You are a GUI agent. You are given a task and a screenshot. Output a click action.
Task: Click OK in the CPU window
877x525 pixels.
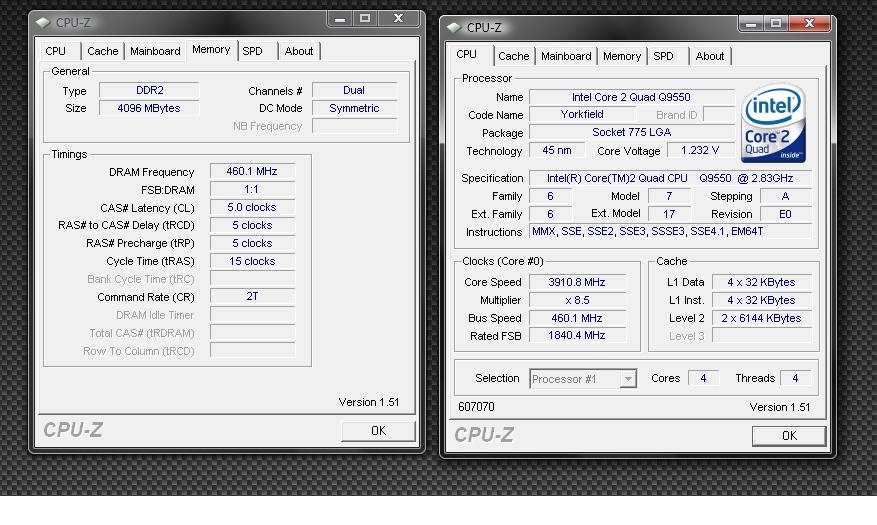pyautogui.click(x=789, y=436)
